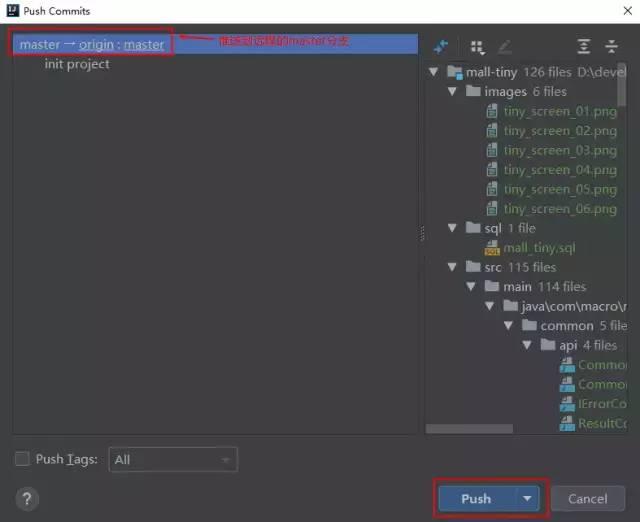Screen dimensions: 640x522
Task: Select tiny_screen_06.png in the tree
Action: 560,209
